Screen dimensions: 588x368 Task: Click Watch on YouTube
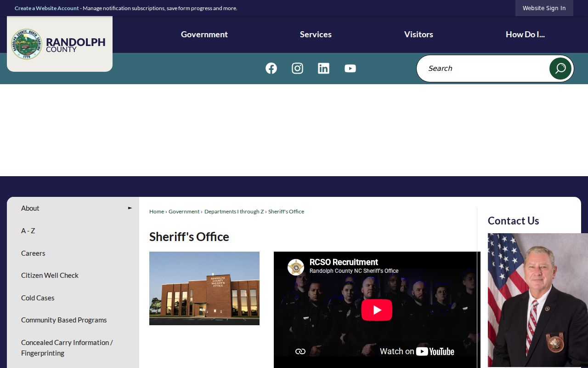[x=417, y=351]
